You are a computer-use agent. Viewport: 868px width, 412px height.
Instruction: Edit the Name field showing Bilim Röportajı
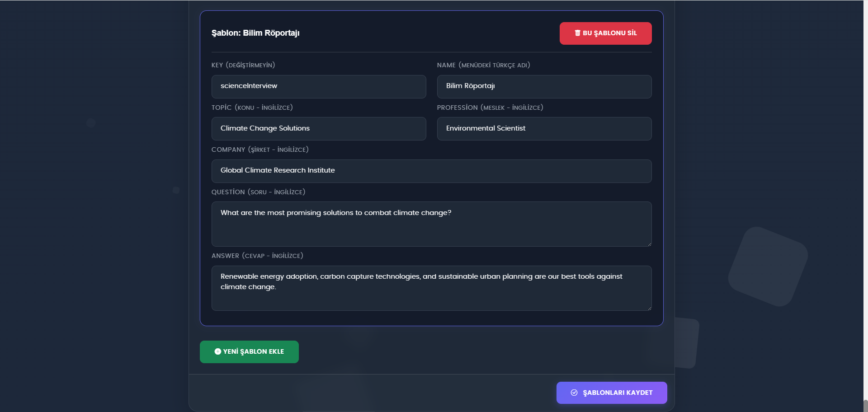coord(544,86)
